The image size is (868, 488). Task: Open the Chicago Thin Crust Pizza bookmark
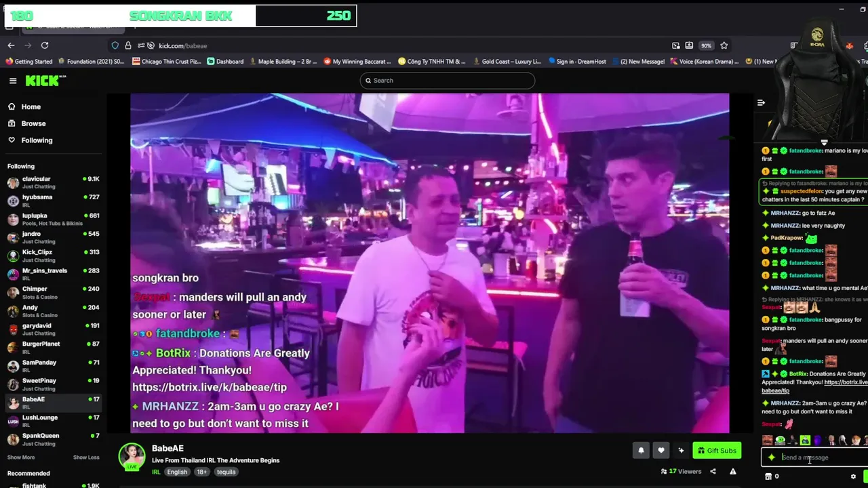click(167, 62)
